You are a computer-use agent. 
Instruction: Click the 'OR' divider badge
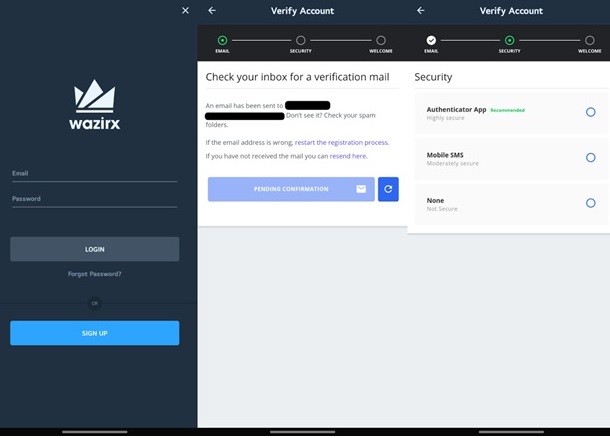click(95, 303)
